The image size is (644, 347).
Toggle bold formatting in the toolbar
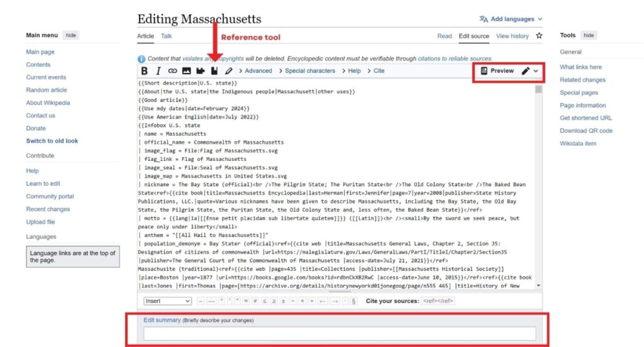coord(144,71)
